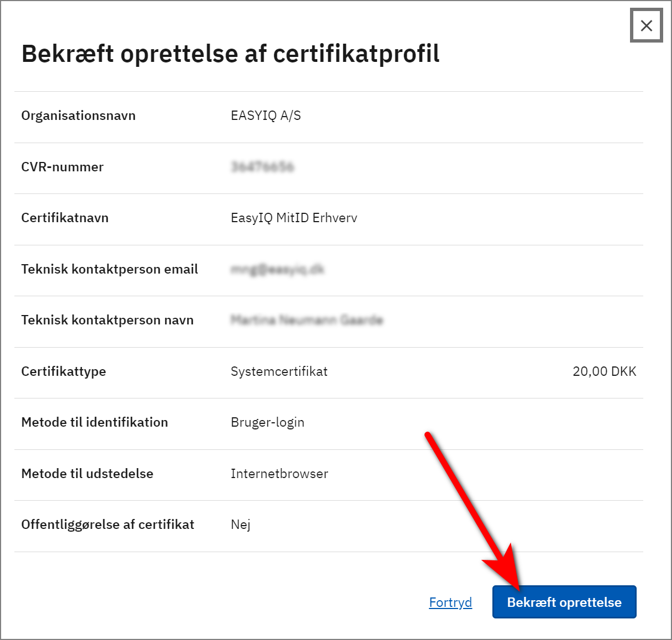
Task: Select the value 'Systemcertifikat'
Action: click(279, 371)
